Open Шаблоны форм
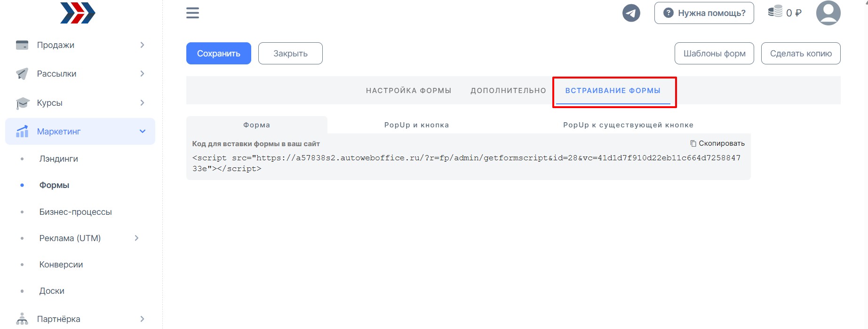This screenshot has height=329, width=868. pos(714,54)
